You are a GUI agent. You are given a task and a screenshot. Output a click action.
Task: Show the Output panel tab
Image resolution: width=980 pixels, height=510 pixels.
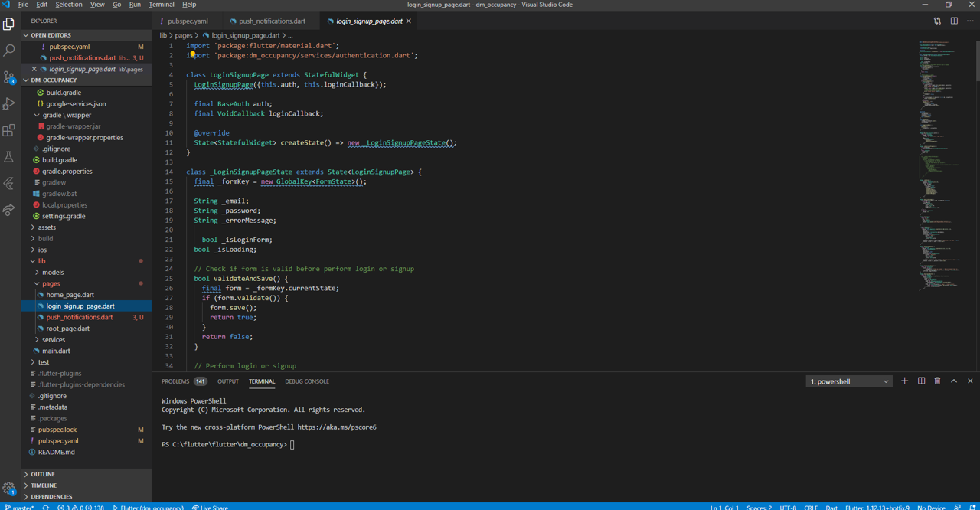point(228,381)
